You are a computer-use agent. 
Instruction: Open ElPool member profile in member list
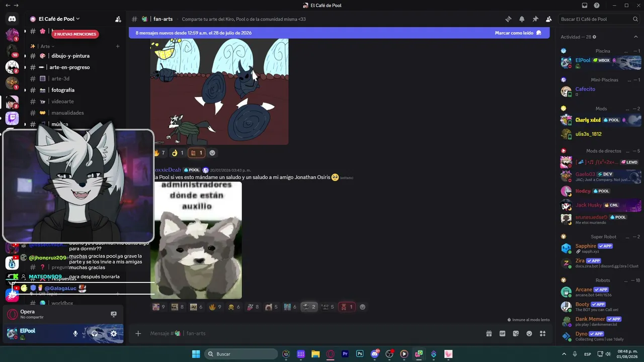[x=601, y=62]
